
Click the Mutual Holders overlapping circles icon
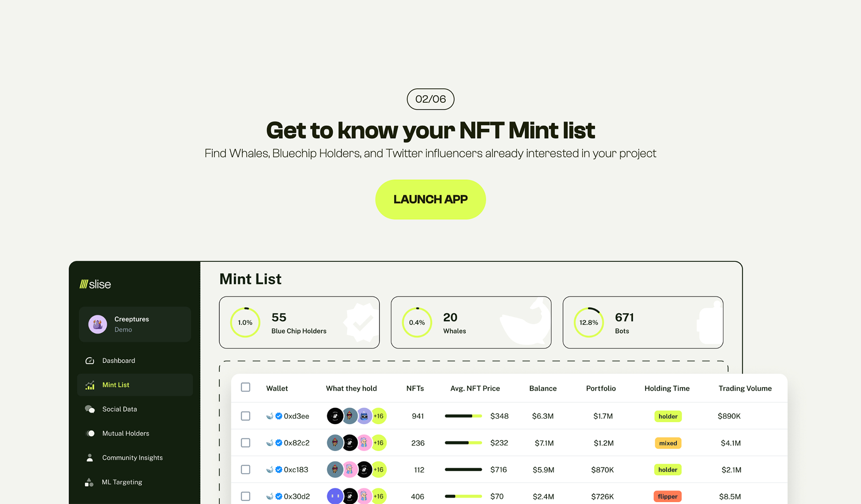90,433
